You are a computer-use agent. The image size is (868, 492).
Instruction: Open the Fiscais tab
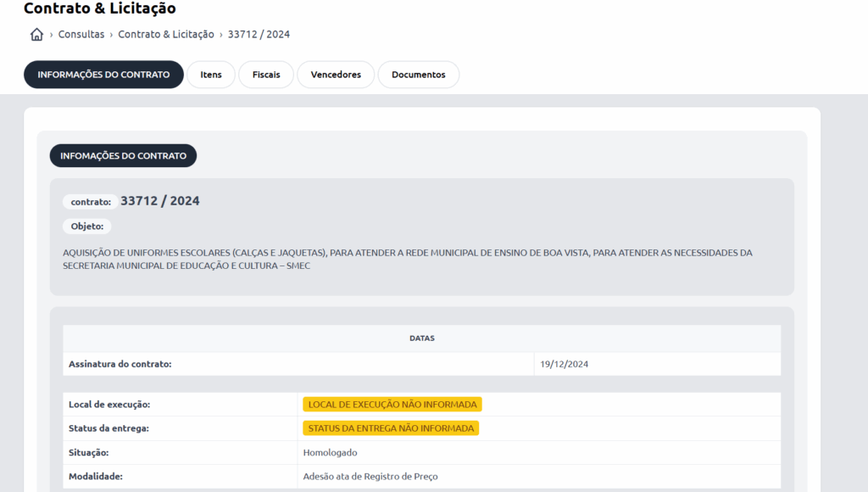click(x=266, y=75)
